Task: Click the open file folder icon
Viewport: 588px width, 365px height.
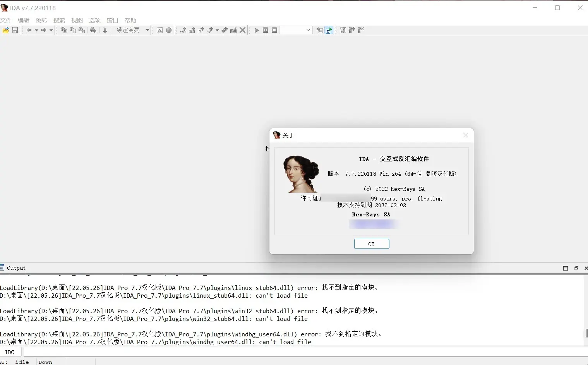Action: [5, 30]
